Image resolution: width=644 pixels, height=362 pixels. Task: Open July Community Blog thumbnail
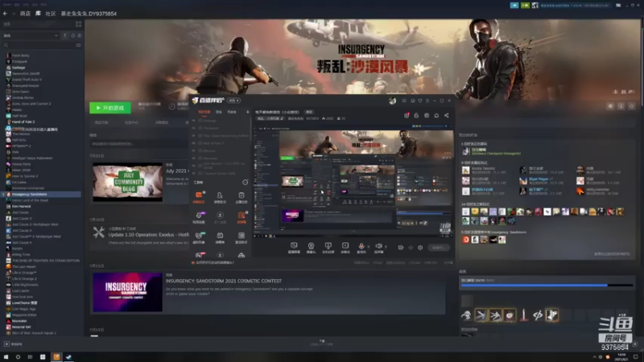coord(128,182)
